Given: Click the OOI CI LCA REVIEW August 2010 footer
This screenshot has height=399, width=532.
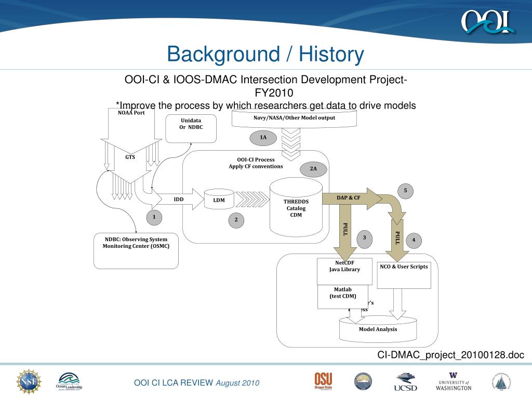Looking at the screenshot, I should click(196, 383).
